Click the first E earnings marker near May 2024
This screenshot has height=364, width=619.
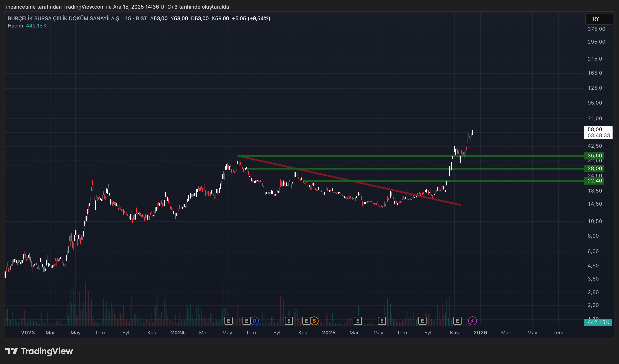[x=229, y=321]
